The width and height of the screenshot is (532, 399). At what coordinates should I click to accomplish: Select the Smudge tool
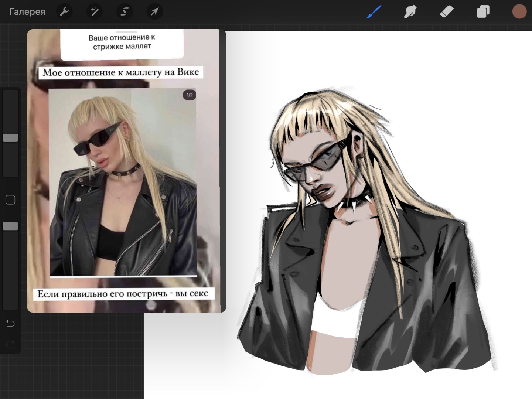tap(410, 12)
